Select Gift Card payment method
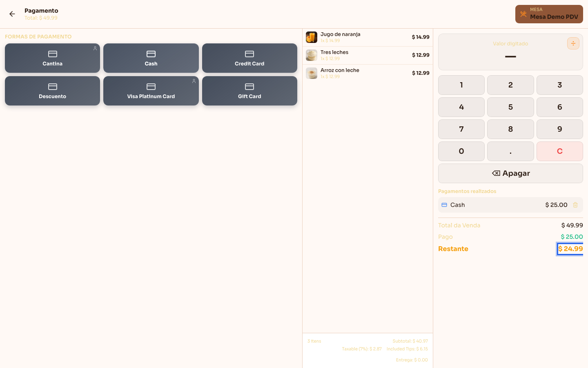588x368 pixels. [x=249, y=91]
